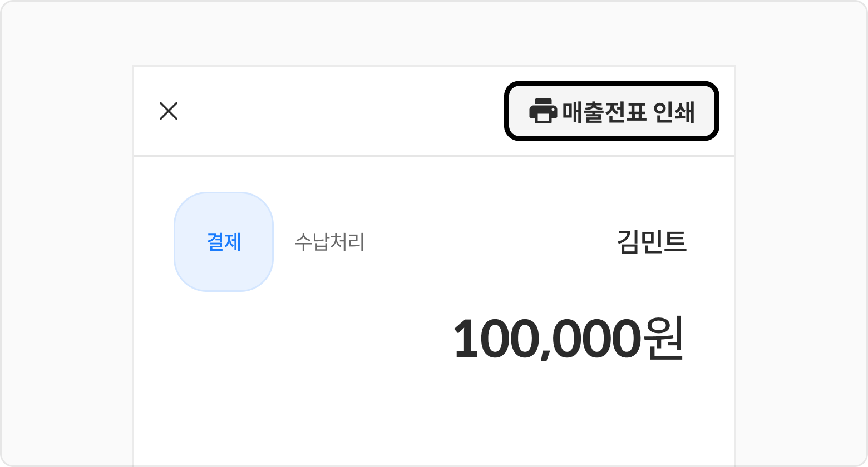Print the sales slip via printer icon

pyautogui.click(x=542, y=111)
